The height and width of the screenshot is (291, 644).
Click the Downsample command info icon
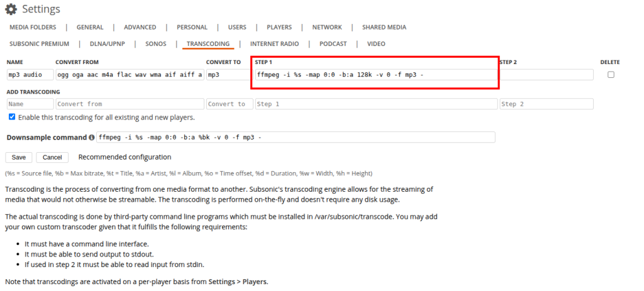click(91, 138)
